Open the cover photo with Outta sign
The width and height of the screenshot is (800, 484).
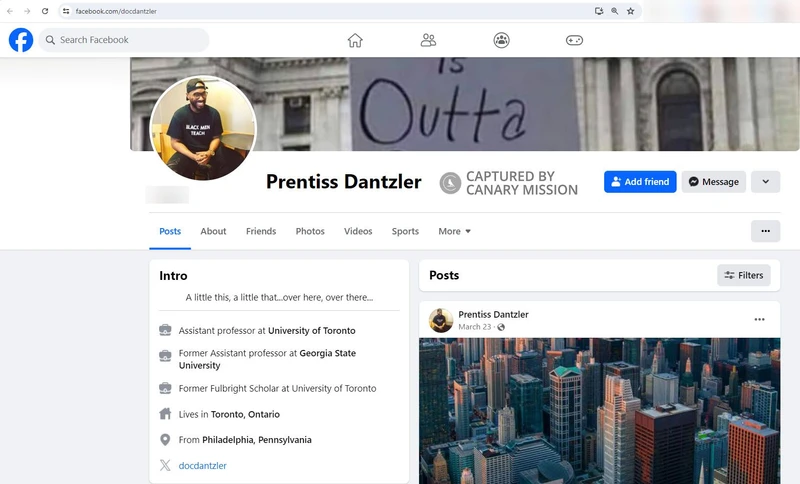tap(464, 104)
